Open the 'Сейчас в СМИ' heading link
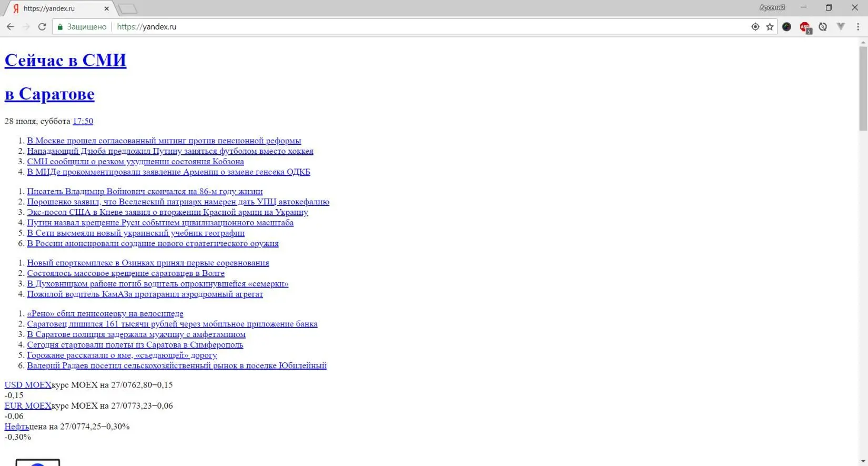The image size is (868, 466). [65, 60]
